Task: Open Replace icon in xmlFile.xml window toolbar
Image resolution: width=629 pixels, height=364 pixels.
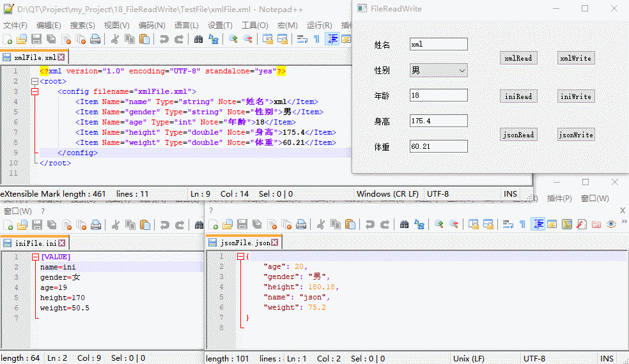Action: click(x=214, y=39)
